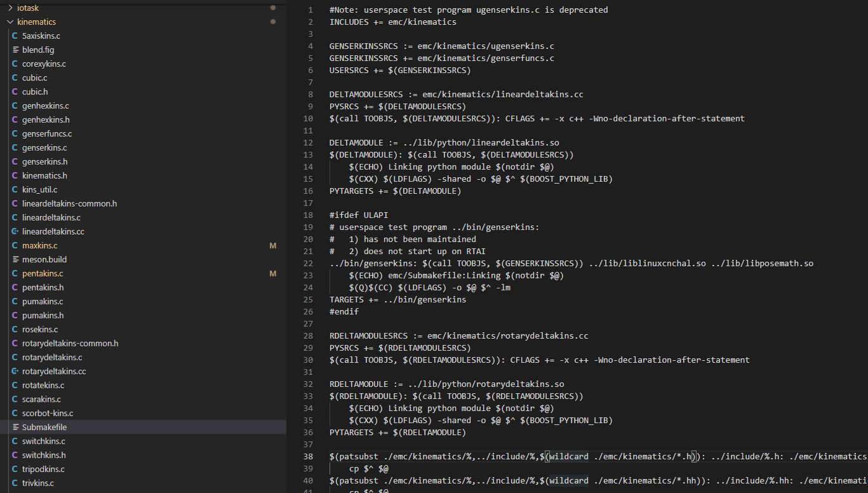This screenshot has width=868, height=493.
Task: Open rosekins.c file
Action: [40, 329]
